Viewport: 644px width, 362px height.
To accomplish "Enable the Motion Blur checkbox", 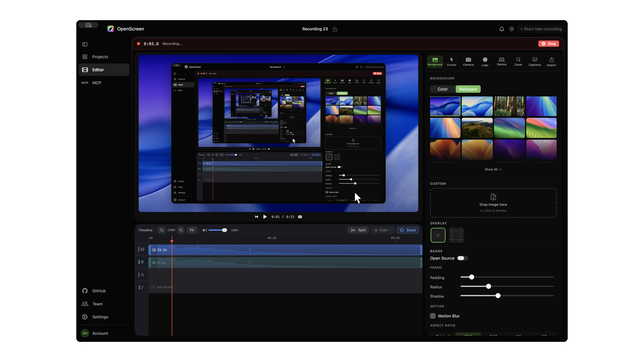I will [x=433, y=316].
